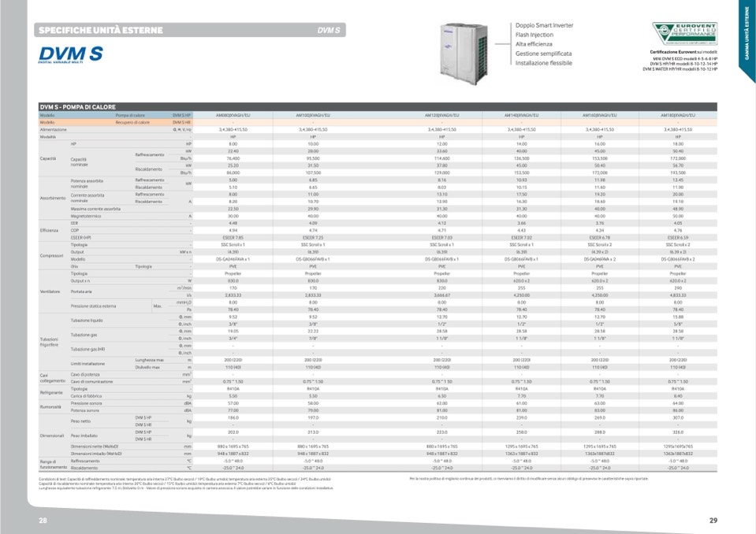Click the "Doppio Smart Inverter" feature text
The image size is (756, 534).
pyautogui.click(x=544, y=25)
